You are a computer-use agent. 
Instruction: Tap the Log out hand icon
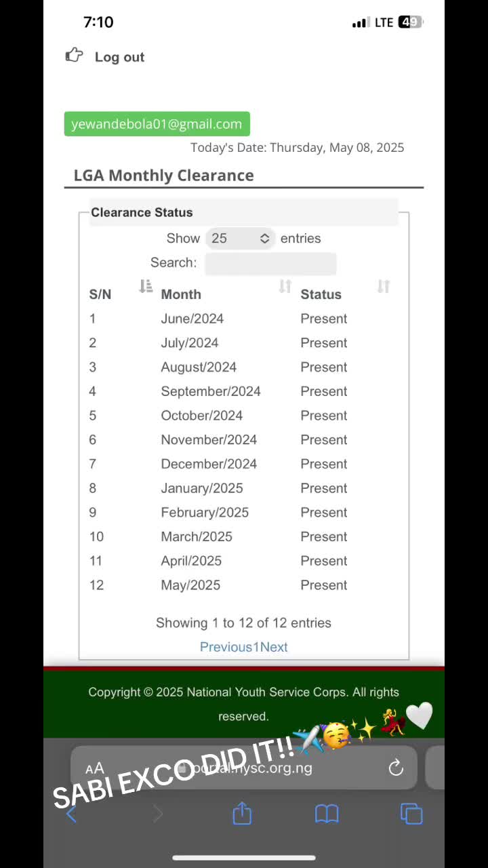(74, 56)
